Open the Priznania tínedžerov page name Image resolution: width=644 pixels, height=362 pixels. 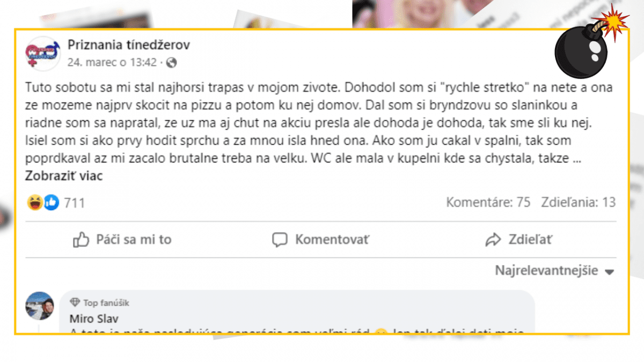(x=129, y=46)
